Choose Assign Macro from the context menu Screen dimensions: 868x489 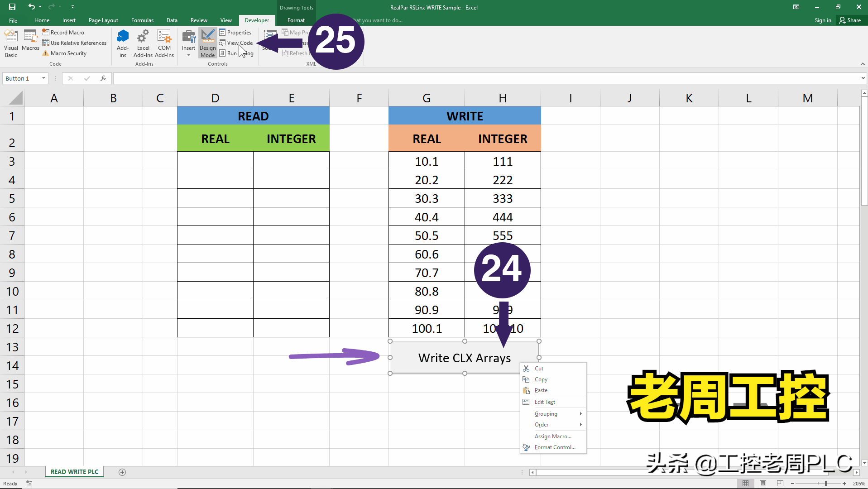click(x=553, y=436)
